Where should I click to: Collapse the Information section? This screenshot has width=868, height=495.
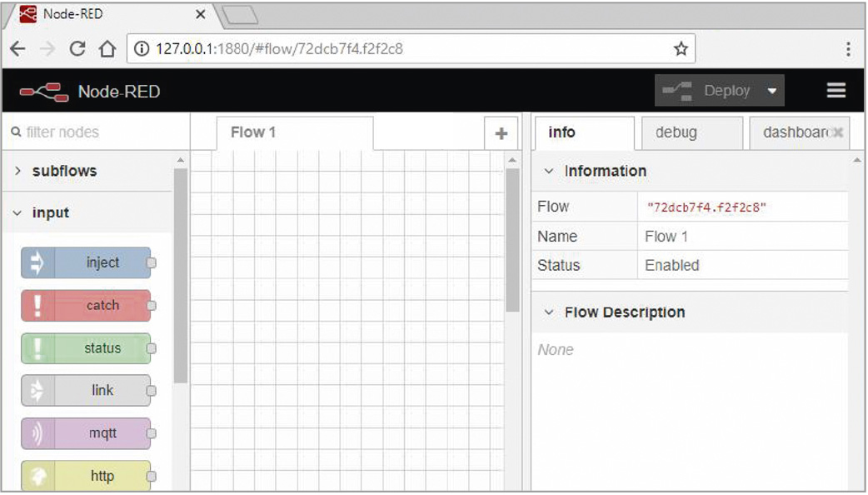(x=549, y=171)
